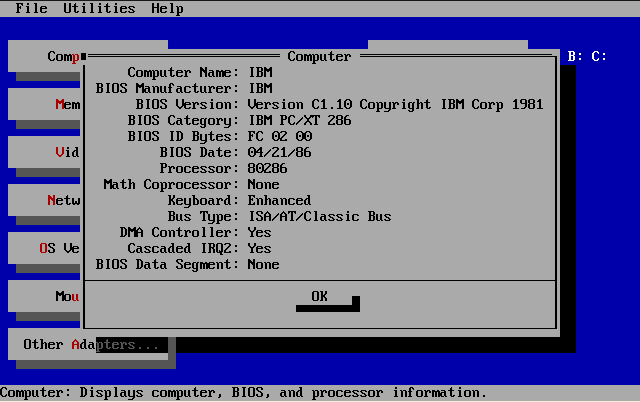Image resolution: width=640 pixels, height=402 pixels.
Task: Click the 'BIOS ID Bytes:' label
Action: point(183,136)
